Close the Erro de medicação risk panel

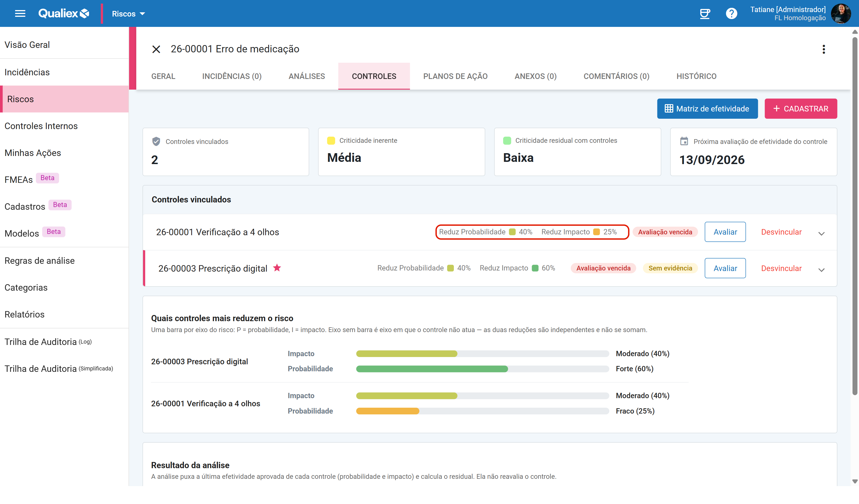156,49
